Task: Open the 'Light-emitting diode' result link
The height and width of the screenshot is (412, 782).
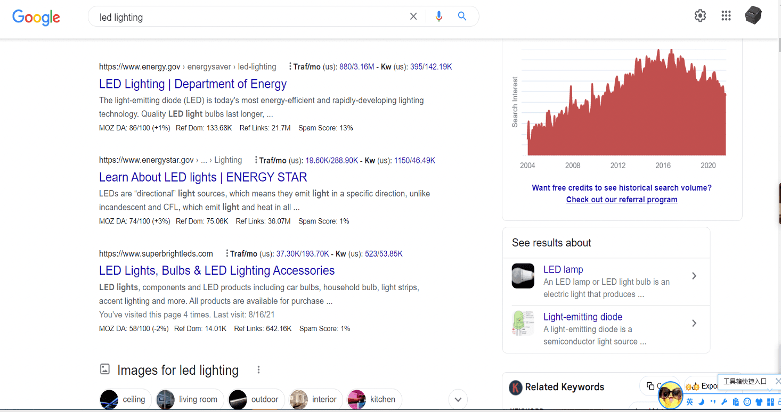Action: pyautogui.click(x=583, y=317)
